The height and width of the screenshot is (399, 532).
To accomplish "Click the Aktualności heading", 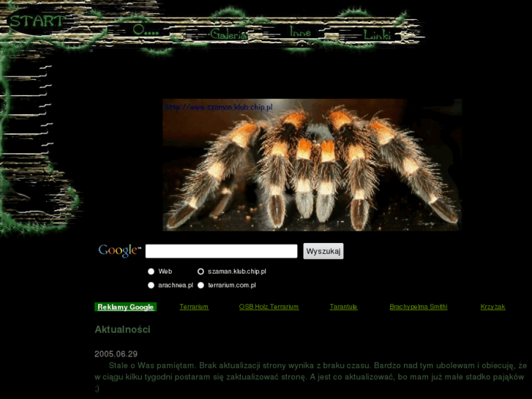I will pyautogui.click(x=122, y=329).
